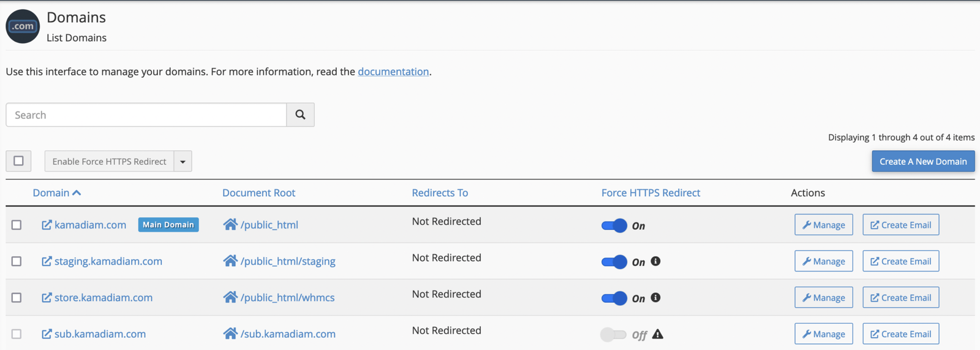Open the documentation link

[x=393, y=72]
